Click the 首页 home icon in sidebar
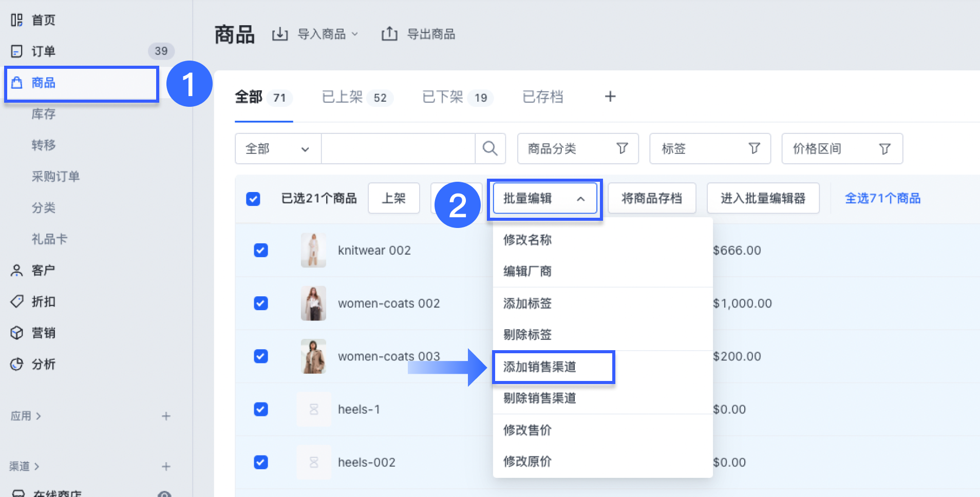Viewport: 980px width, 497px height. pos(17,20)
